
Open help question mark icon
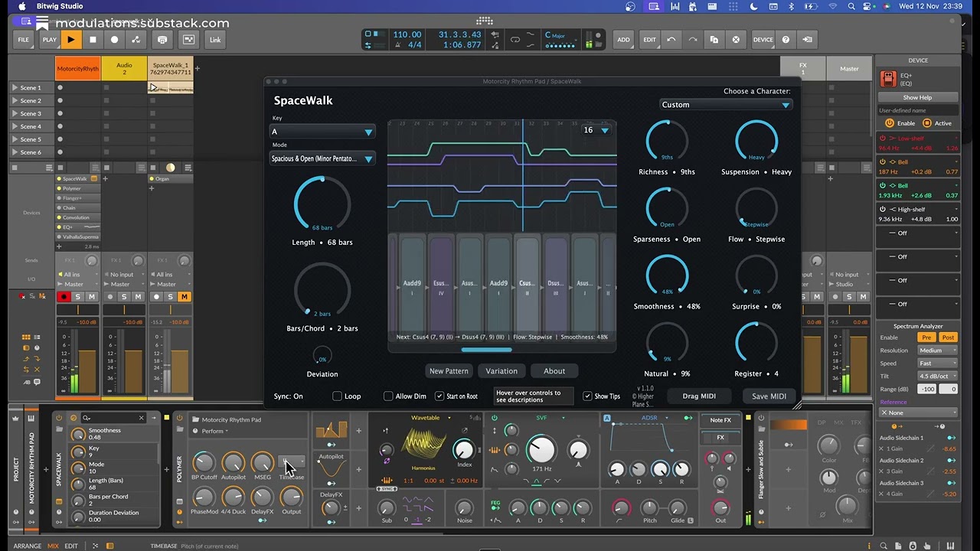(x=786, y=40)
